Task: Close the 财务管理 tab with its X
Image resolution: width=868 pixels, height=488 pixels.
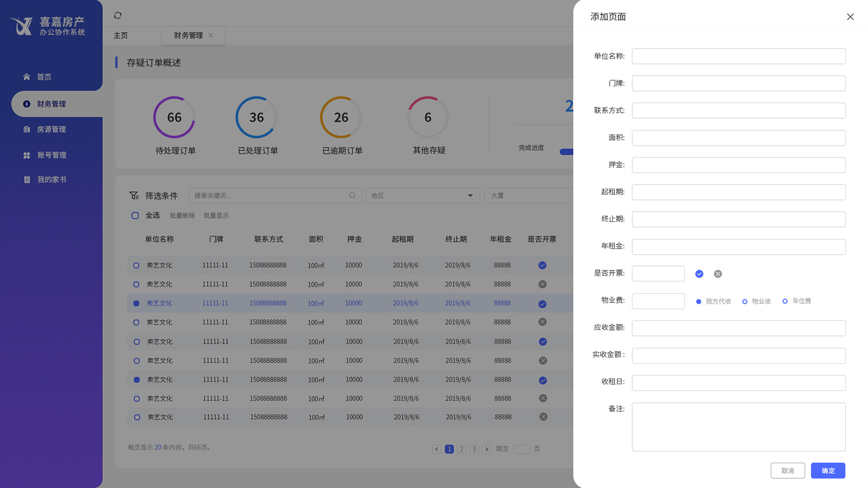Action: coord(211,35)
